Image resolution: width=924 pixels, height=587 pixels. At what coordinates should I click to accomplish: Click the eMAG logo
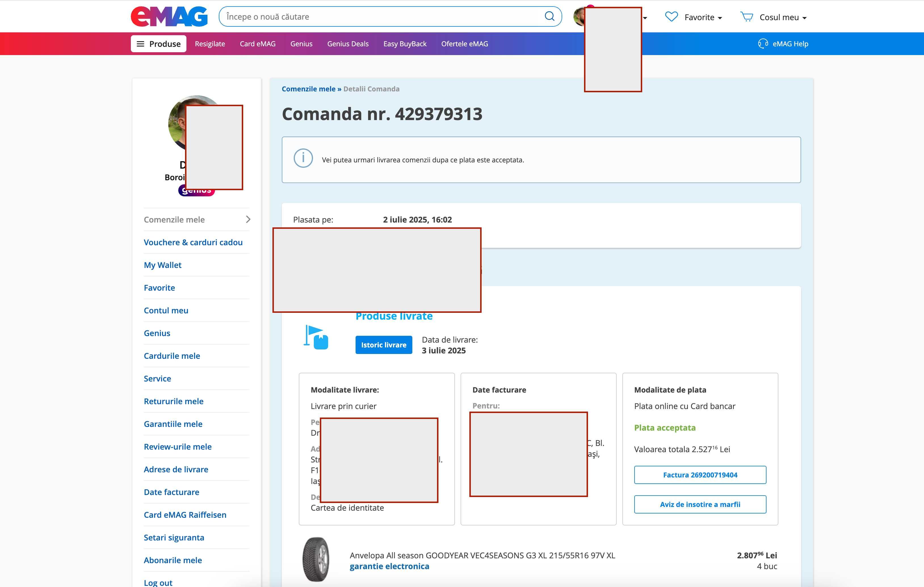pyautogui.click(x=169, y=16)
